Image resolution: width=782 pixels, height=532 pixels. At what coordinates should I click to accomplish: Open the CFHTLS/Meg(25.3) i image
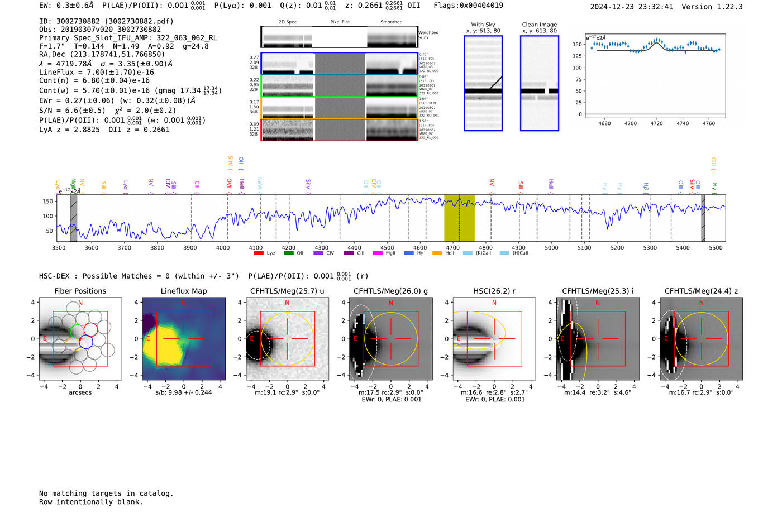click(598, 338)
